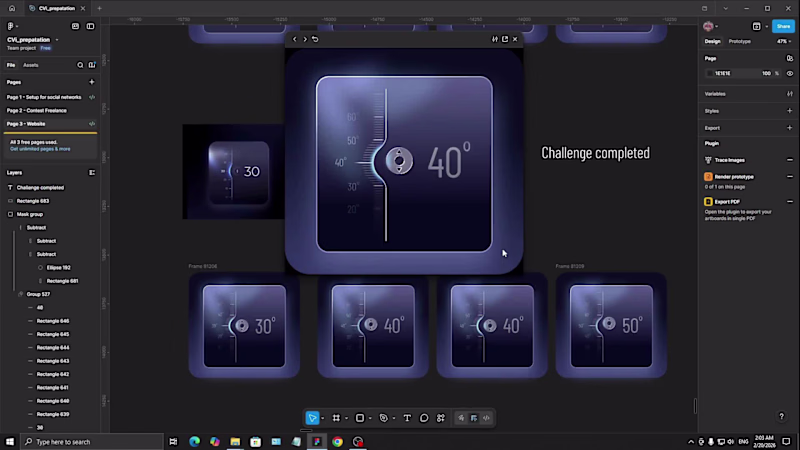Open the Move tool options dropdown arrow
Viewport: 800px width, 450px height.
pos(322,419)
